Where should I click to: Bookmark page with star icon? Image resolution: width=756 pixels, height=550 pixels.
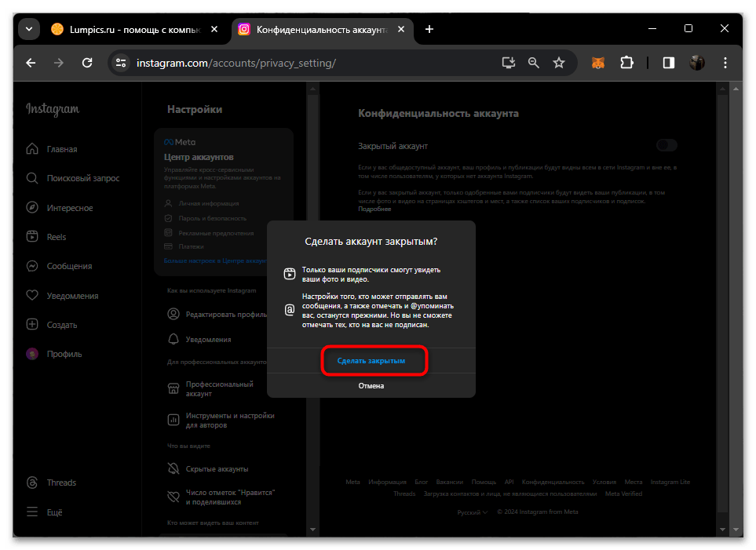(x=559, y=63)
